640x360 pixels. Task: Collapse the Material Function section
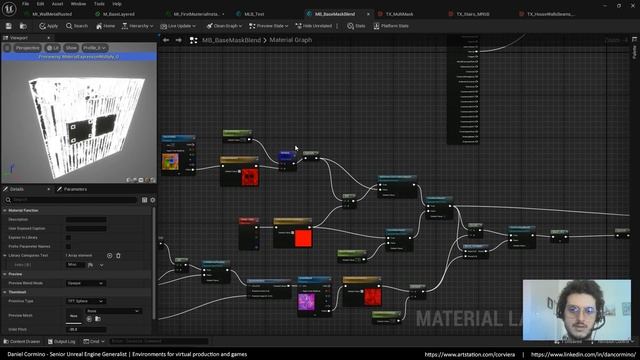click(x=5, y=210)
